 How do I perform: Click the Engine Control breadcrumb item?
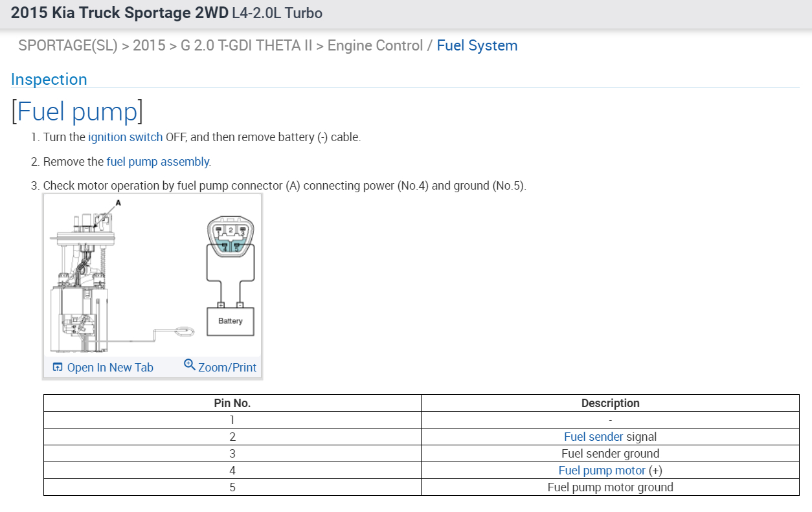coord(375,46)
